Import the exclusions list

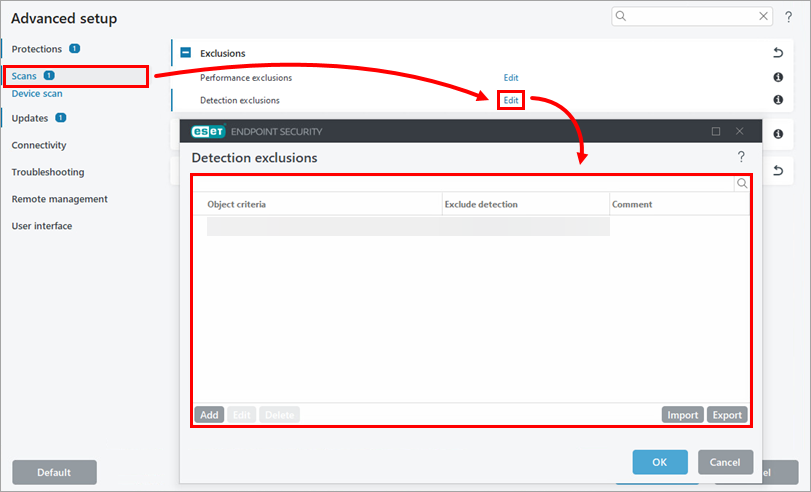(x=682, y=415)
